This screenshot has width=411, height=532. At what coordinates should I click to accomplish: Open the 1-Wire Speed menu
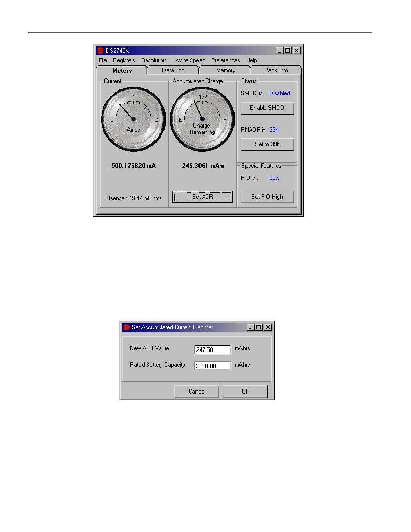(189, 60)
